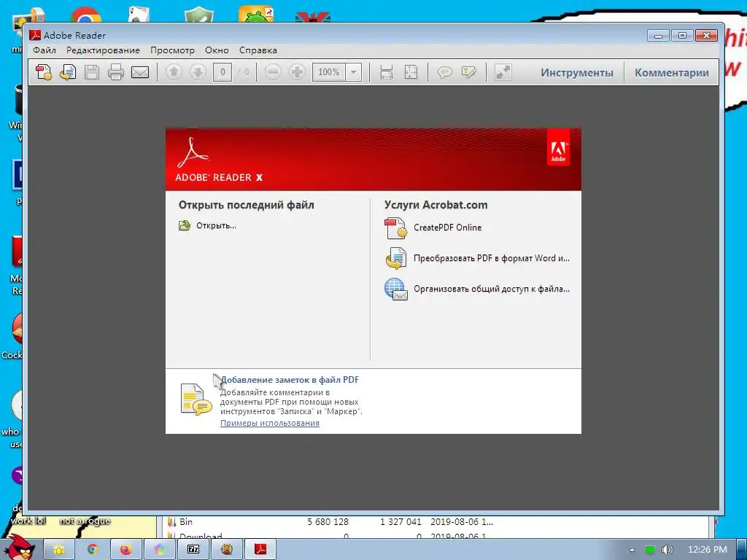Click the Create PDF toolbar icon

click(x=44, y=72)
